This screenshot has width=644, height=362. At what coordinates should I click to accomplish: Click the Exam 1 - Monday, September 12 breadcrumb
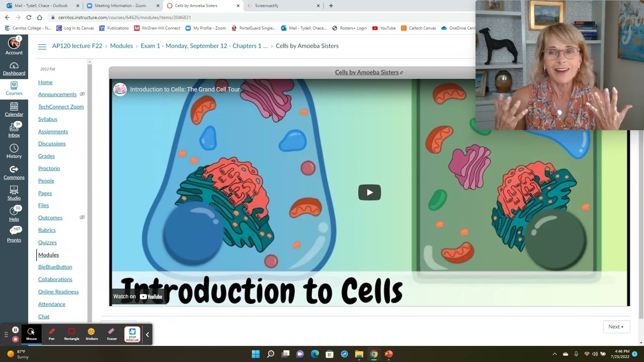204,46
